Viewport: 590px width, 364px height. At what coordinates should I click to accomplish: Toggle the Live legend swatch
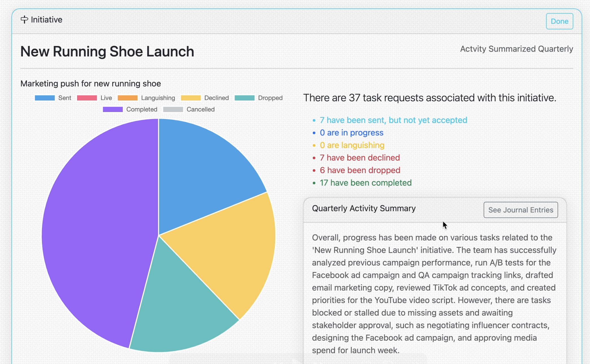point(87,98)
